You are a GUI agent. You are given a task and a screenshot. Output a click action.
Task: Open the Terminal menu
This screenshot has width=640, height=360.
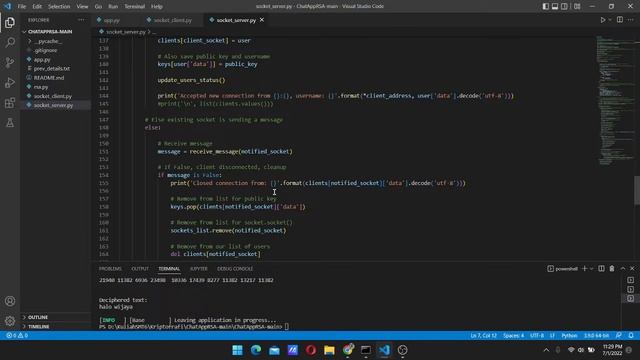[x=134, y=7]
